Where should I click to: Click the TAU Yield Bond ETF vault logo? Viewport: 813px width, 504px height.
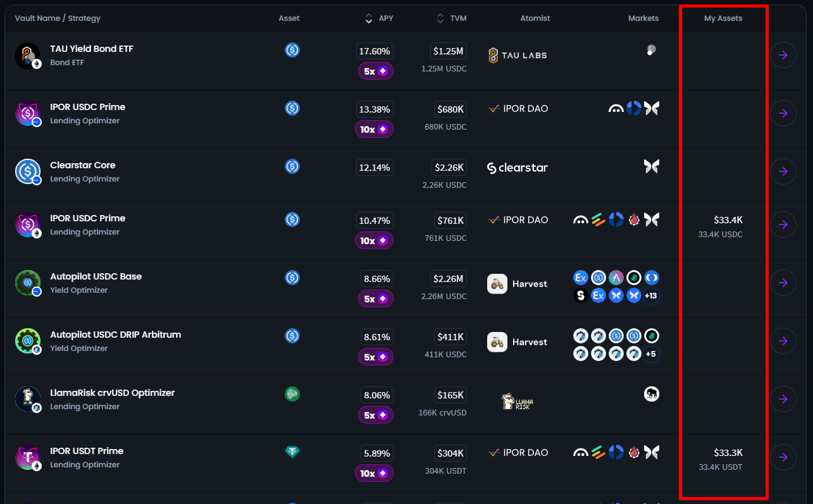(x=28, y=56)
